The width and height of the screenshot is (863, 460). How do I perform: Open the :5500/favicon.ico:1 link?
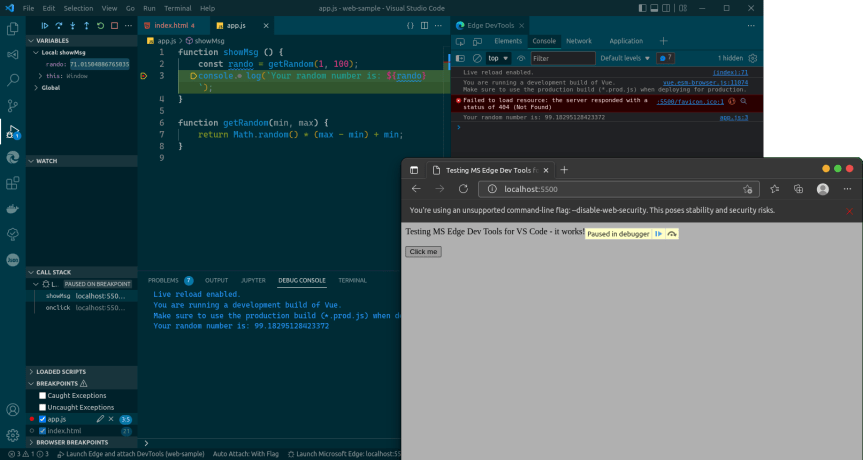(690, 102)
